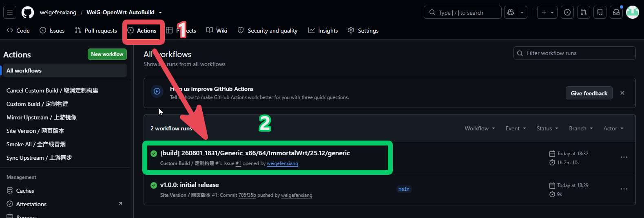
Task: Open WeiG-OpenWrt-AutoBuild repository link
Action: [120, 12]
